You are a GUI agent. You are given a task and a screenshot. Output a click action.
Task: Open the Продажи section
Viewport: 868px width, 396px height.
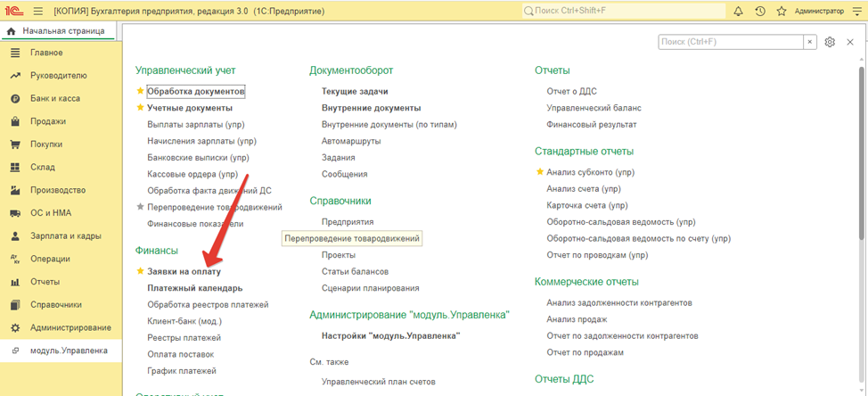coord(61,121)
